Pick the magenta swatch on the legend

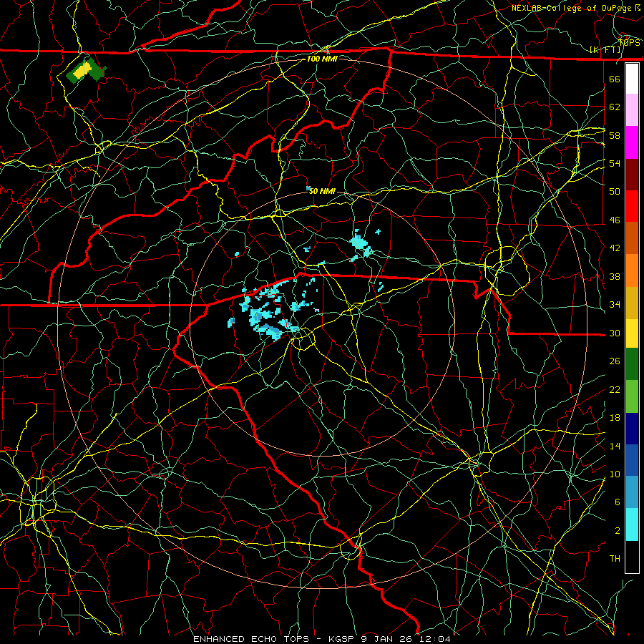tap(632, 142)
